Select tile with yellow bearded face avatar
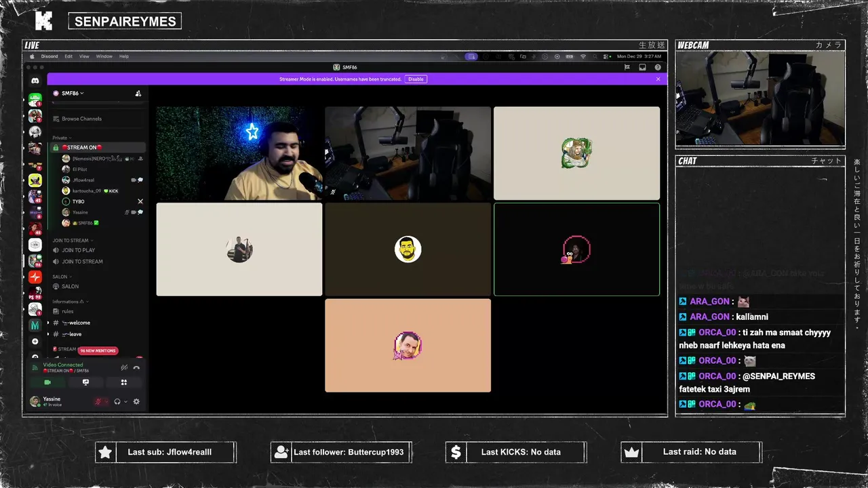Image resolution: width=868 pixels, height=488 pixels. point(408,249)
